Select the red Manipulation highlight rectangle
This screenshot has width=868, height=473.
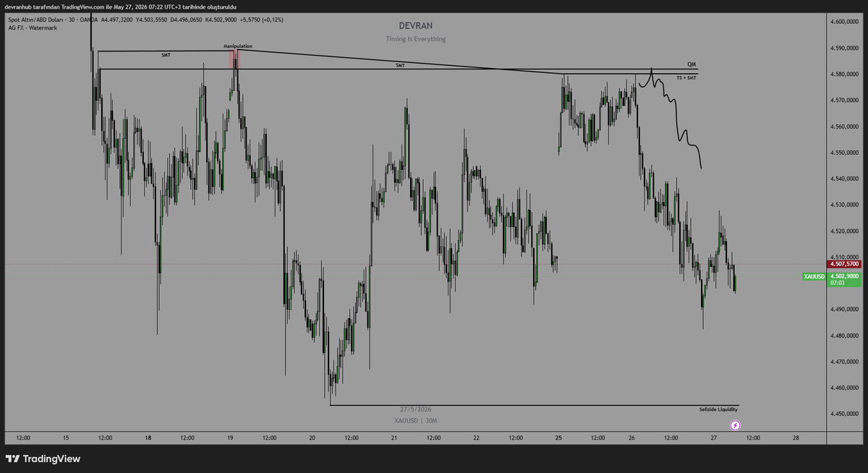(233, 59)
